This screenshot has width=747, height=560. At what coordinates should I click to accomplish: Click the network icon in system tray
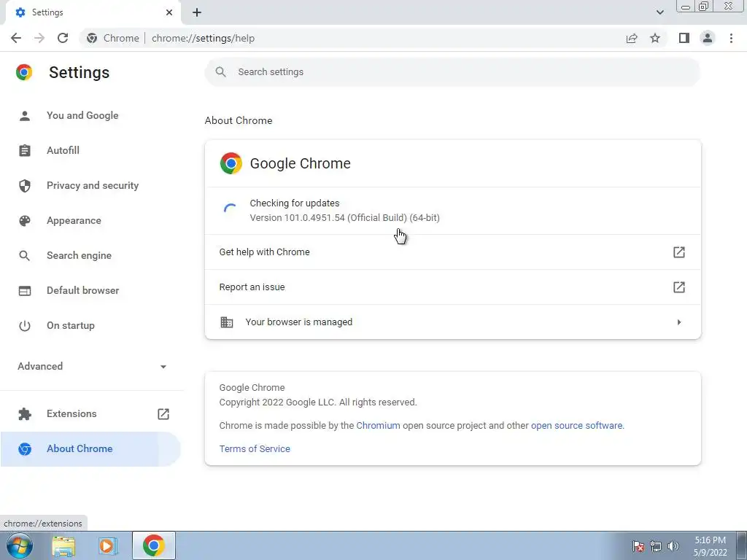[x=656, y=546]
